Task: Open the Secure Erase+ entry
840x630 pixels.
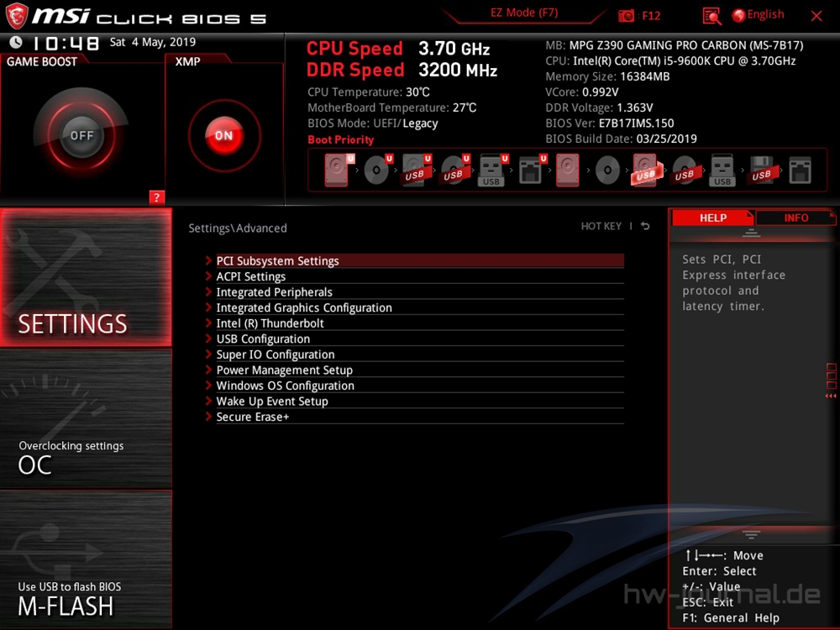Action: [420, 417]
